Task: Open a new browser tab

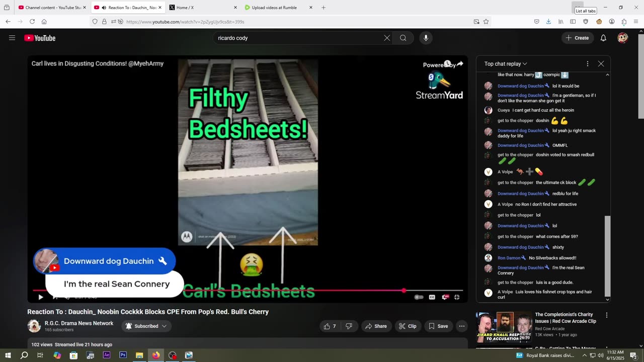Action: [x=324, y=8]
